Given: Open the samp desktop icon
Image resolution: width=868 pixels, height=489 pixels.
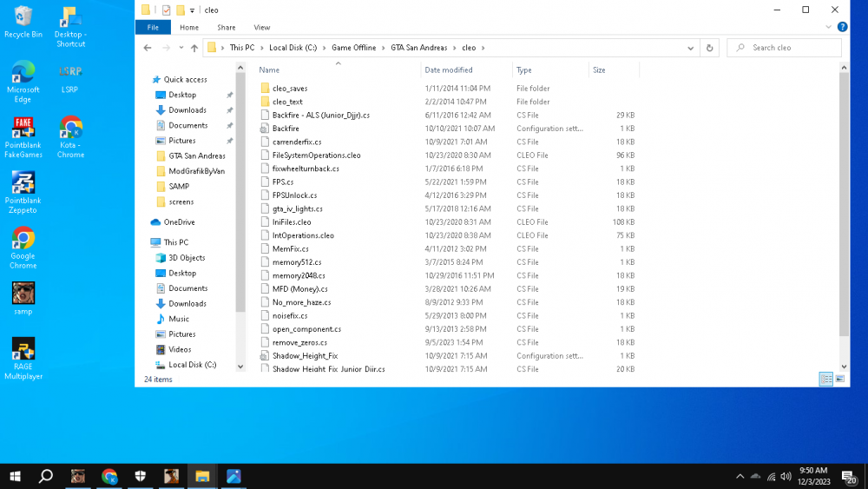Looking at the screenshot, I should tap(23, 299).
